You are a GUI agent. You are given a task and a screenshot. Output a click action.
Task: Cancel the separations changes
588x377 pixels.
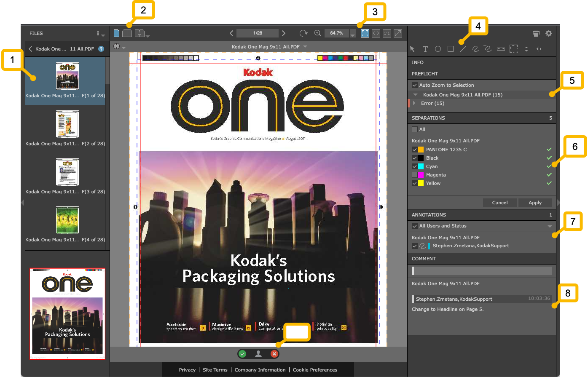click(500, 203)
